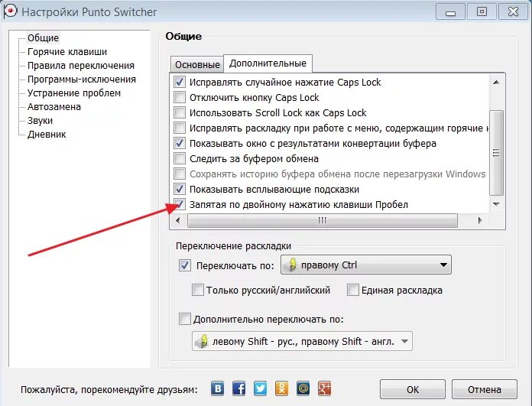Share via Google+ icon
The width and height of the screenshot is (532, 406).
click(324, 388)
